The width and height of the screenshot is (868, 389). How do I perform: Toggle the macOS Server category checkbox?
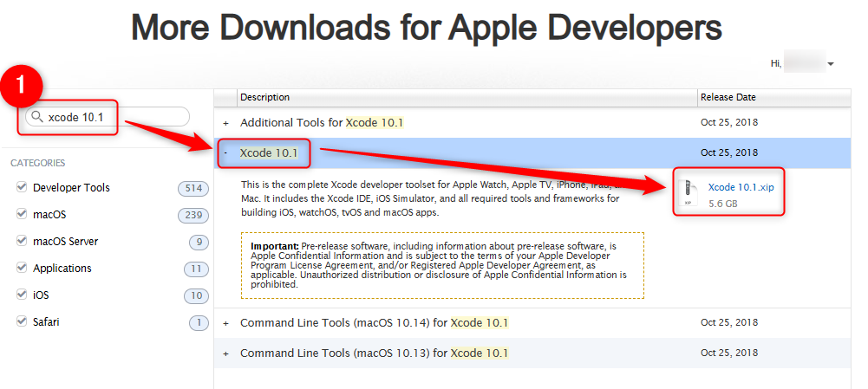[x=22, y=241]
